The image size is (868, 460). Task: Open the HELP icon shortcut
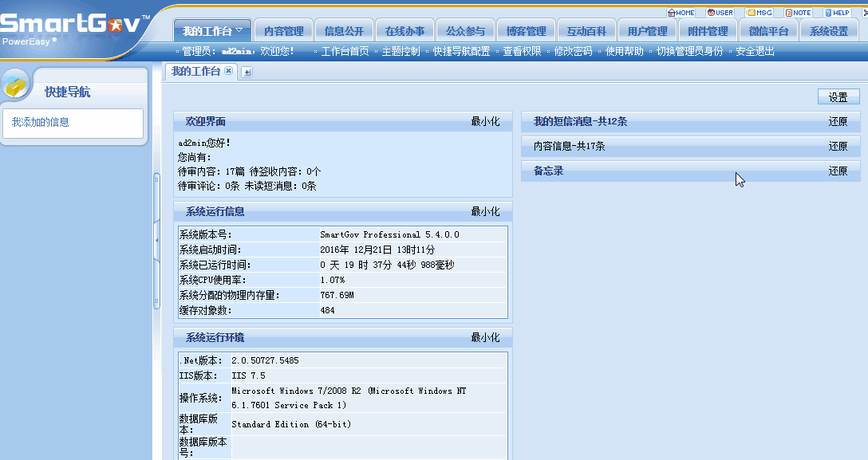tap(837, 13)
